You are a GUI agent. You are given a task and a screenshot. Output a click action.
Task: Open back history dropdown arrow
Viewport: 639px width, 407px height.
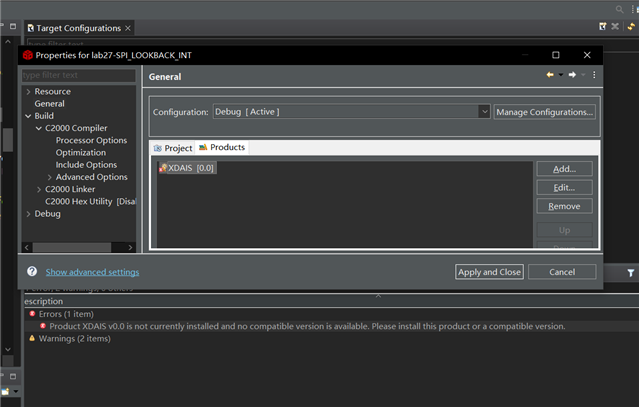(x=561, y=75)
